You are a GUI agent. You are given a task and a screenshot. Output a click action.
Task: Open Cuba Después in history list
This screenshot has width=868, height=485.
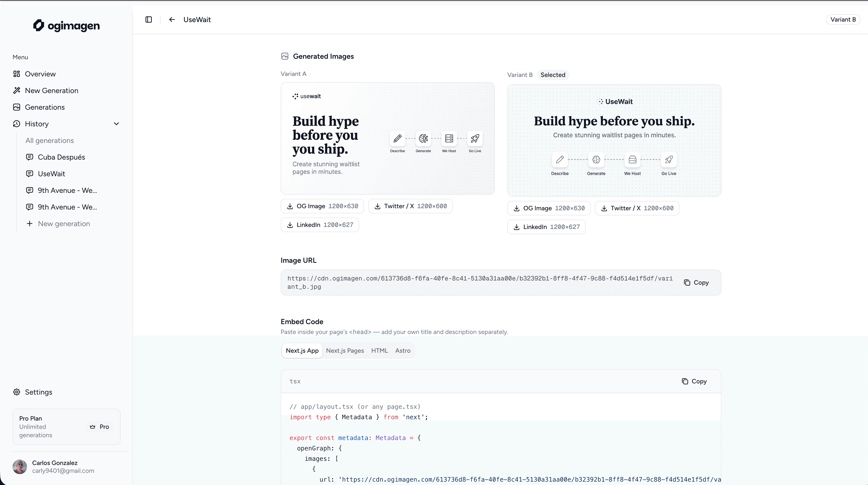(x=61, y=157)
